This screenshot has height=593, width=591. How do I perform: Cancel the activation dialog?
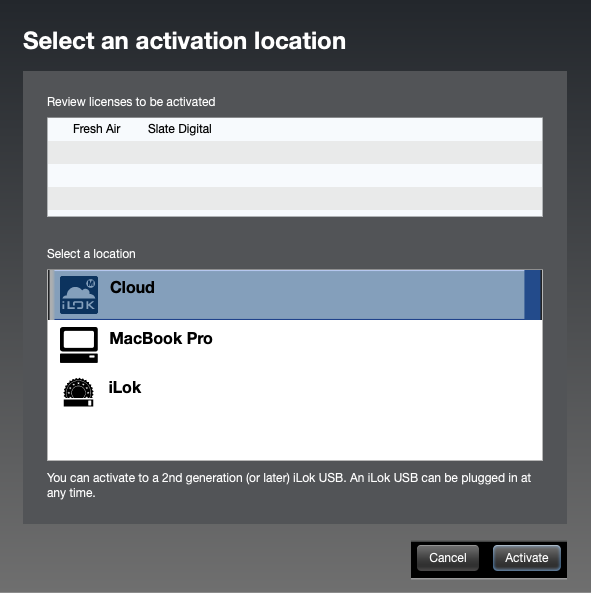pos(448,557)
